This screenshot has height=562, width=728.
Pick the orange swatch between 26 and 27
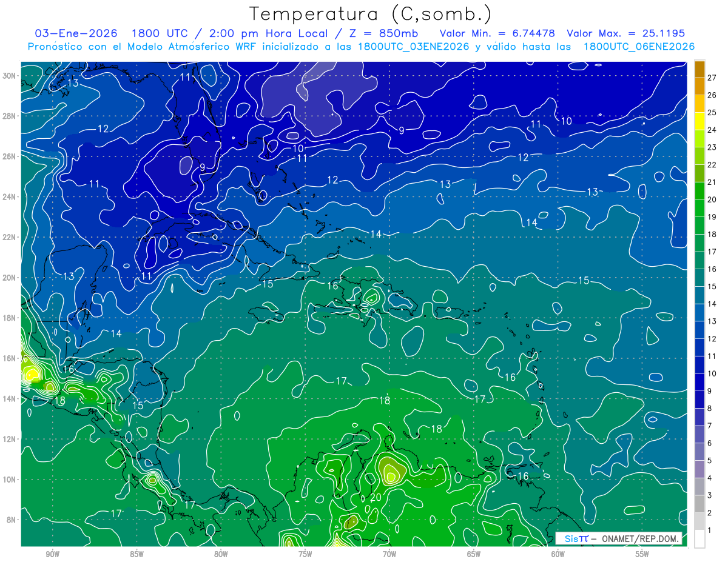click(x=699, y=86)
